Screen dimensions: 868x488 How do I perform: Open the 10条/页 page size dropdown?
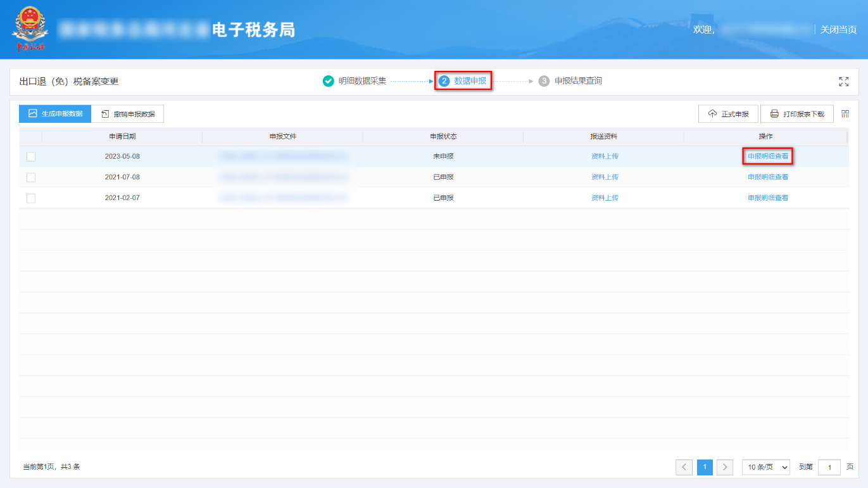(x=765, y=467)
